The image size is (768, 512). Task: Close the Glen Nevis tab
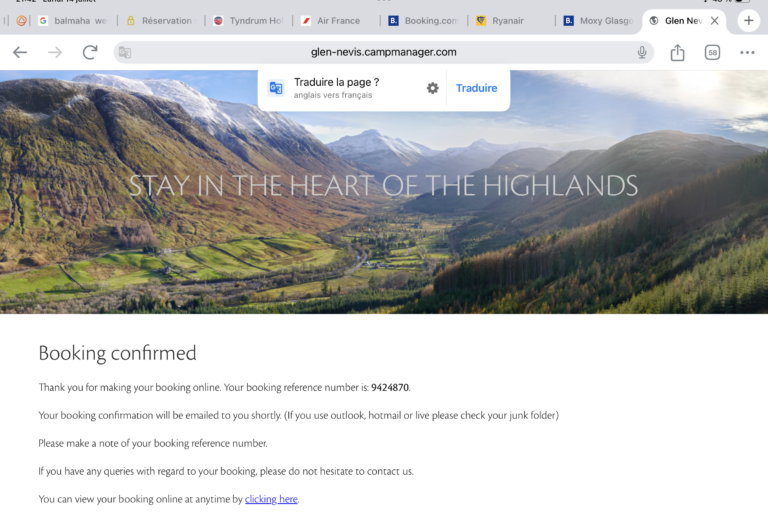(715, 21)
